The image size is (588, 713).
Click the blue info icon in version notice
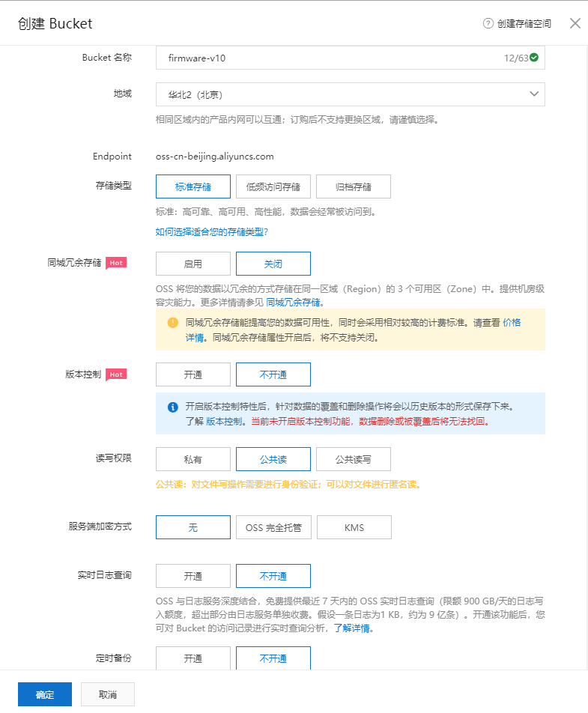[x=173, y=407]
